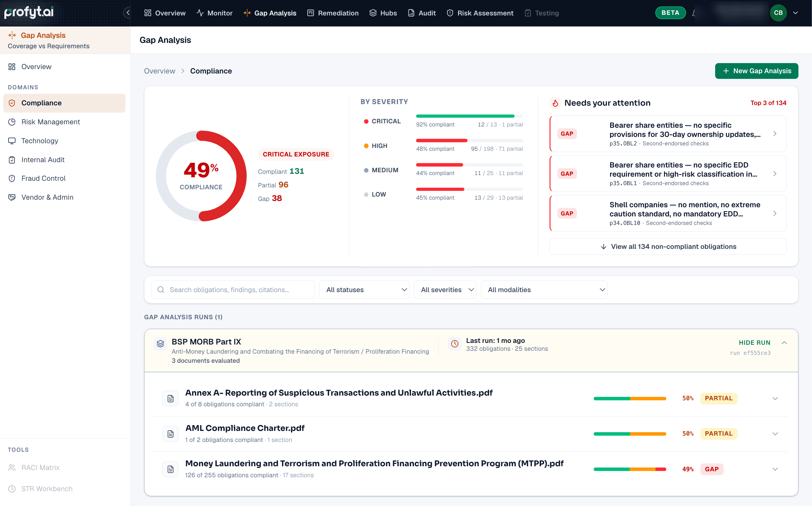Click the Top 3 of 134 link
This screenshot has width=812, height=506.
[768, 103]
